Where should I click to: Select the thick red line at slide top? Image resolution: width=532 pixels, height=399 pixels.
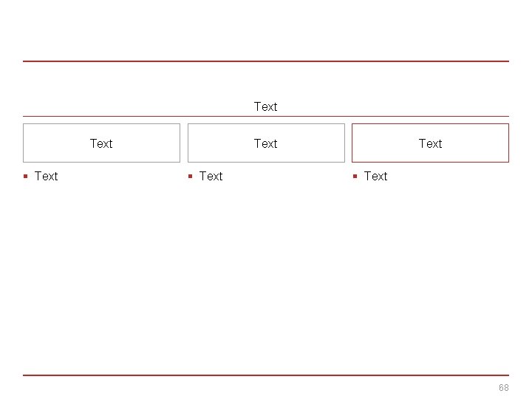[x=266, y=61]
